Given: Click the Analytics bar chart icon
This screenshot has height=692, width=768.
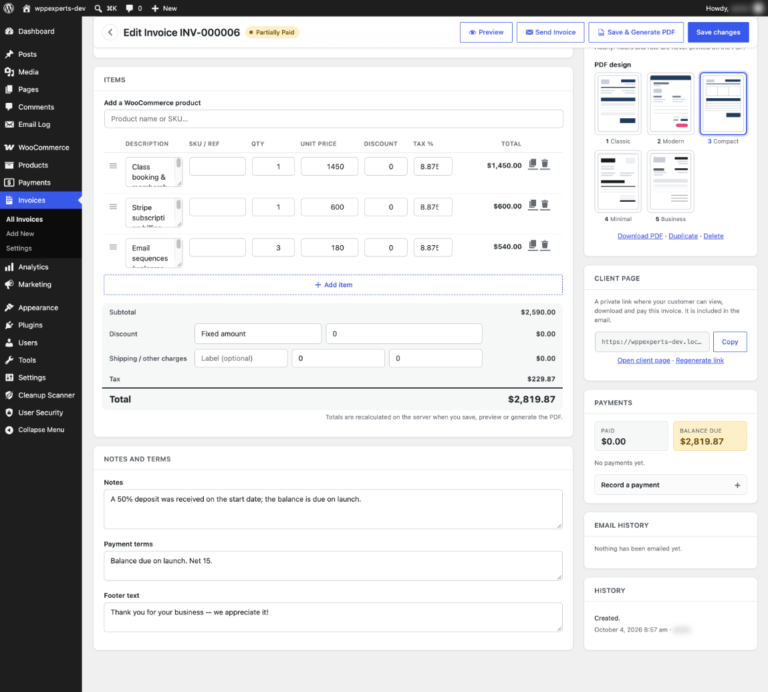Looking at the screenshot, I should coord(9,267).
